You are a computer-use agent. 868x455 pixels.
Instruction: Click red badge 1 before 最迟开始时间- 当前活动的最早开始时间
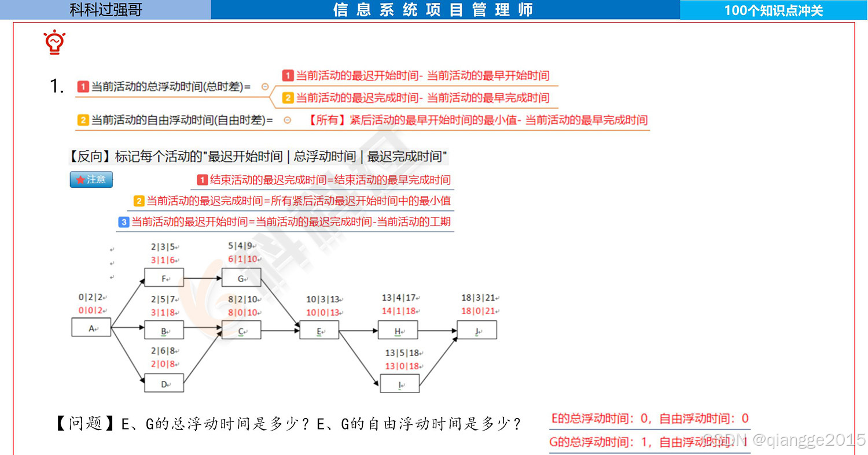tap(288, 75)
